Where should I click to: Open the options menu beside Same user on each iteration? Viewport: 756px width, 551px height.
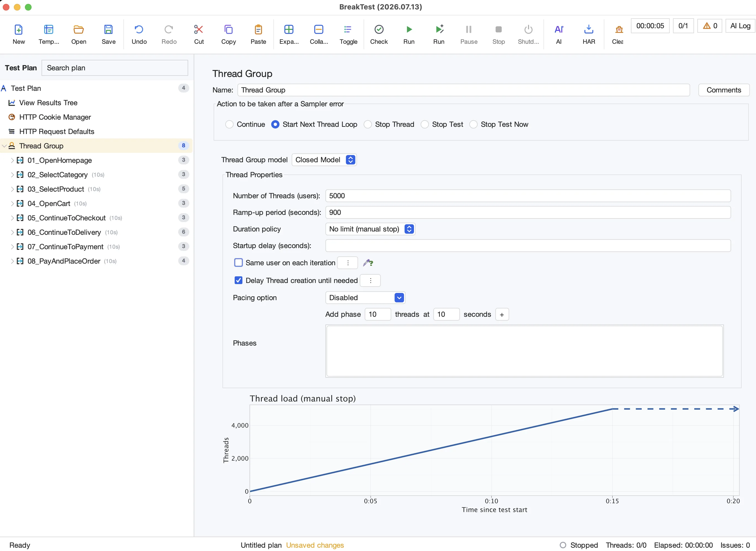click(348, 263)
